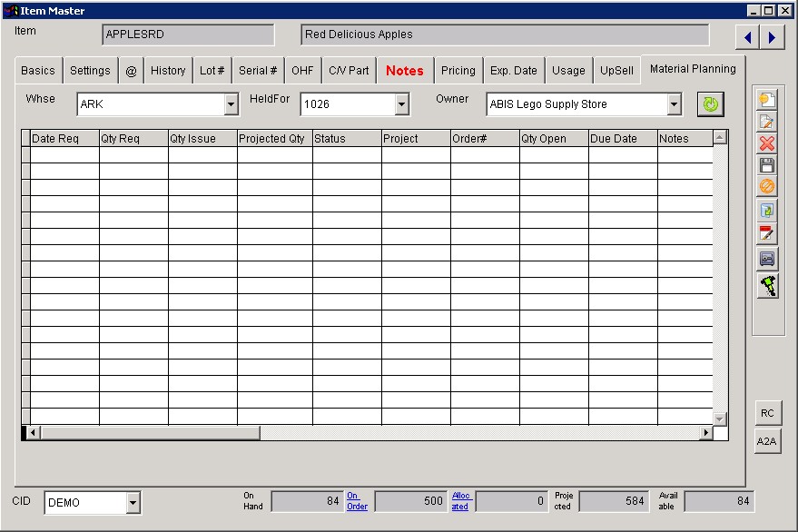798x532 pixels.
Task: Open the red Notes tab
Action: coord(404,71)
